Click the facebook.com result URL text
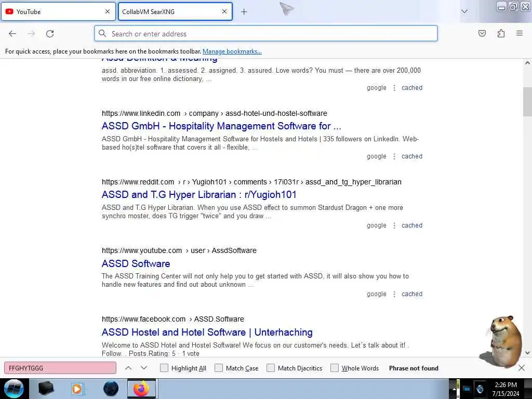 [172, 320]
